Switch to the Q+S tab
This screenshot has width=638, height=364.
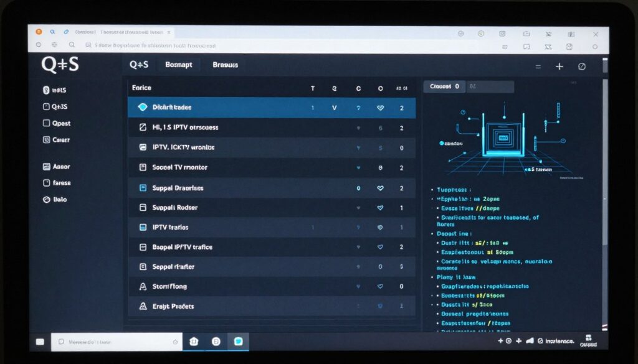click(x=139, y=65)
